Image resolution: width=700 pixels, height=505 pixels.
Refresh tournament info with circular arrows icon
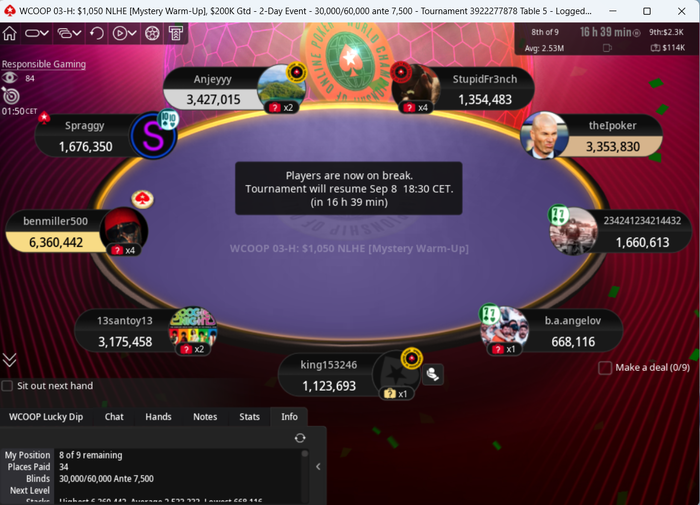300,438
